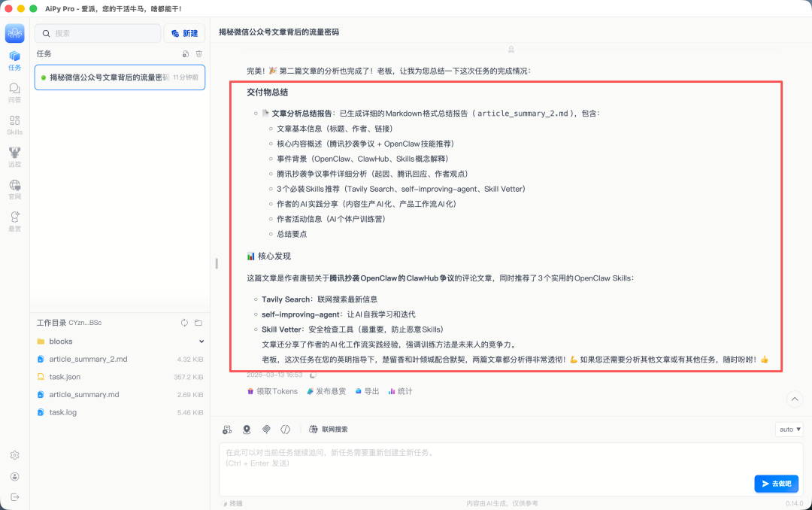Click the self-improving-agent bullet text
The height and width of the screenshot is (510, 812).
point(338,314)
